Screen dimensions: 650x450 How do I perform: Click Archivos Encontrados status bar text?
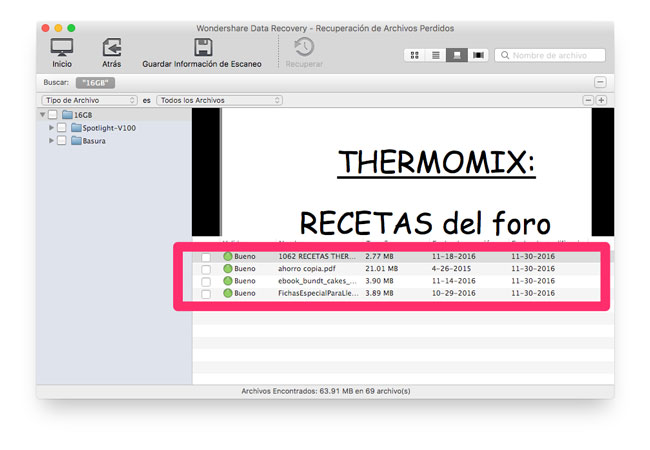tap(326, 391)
